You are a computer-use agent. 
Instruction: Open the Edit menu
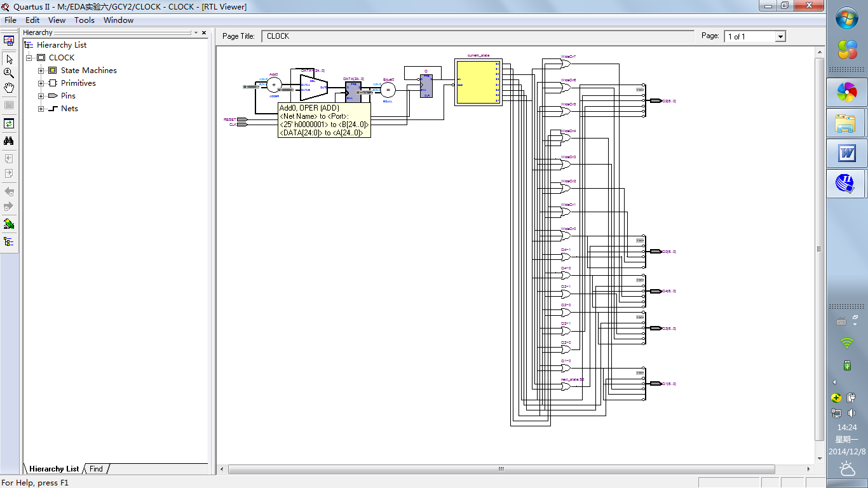(32, 20)
